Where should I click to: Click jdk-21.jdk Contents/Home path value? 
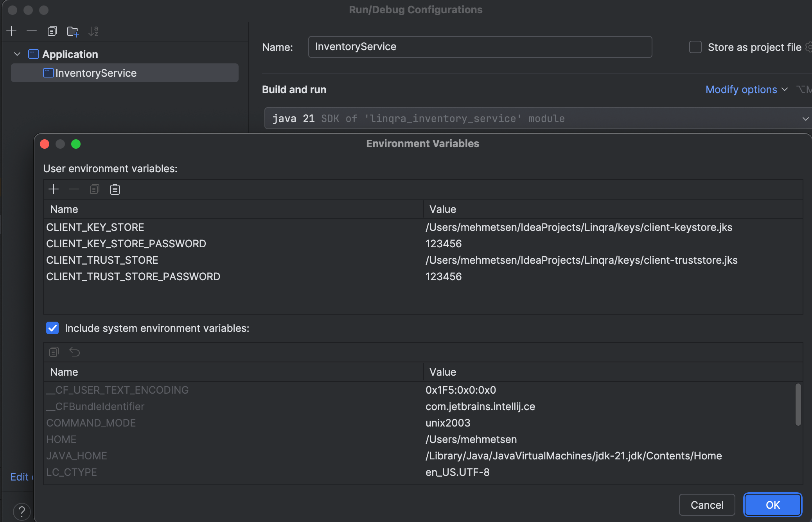pyautogui.click(x=574, y=456)
